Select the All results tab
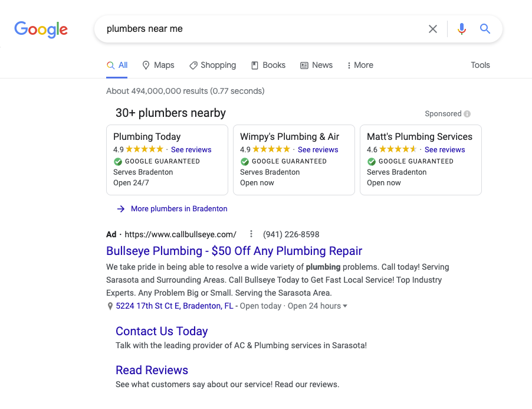Viewport: 532px width, 409px height. [x=117, y=65]
